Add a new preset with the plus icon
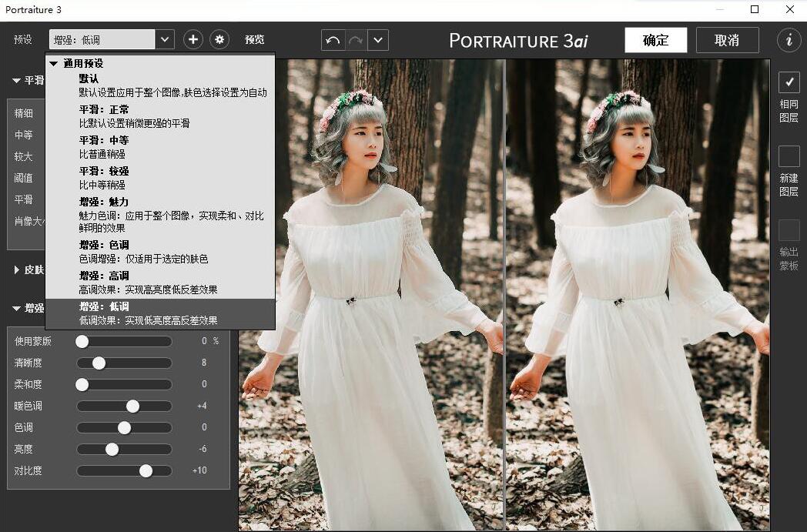 tap(193, 39)
